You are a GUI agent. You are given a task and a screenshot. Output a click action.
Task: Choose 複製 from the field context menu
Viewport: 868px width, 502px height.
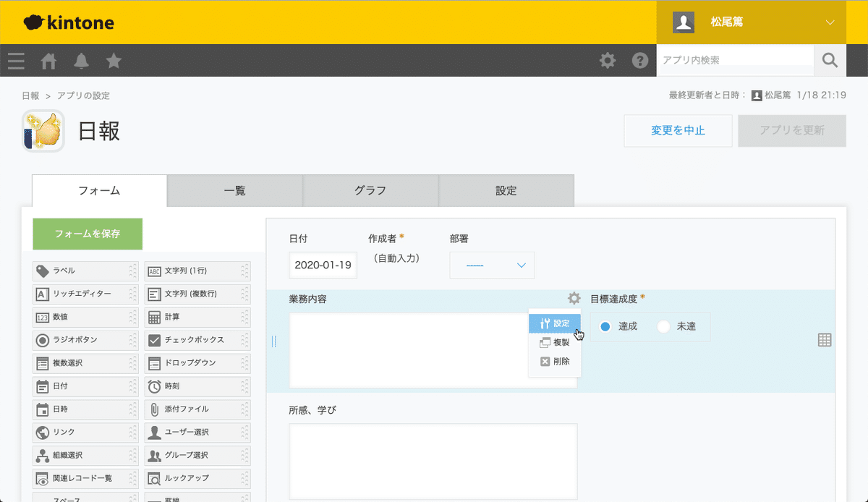click(x=557, y=342)
